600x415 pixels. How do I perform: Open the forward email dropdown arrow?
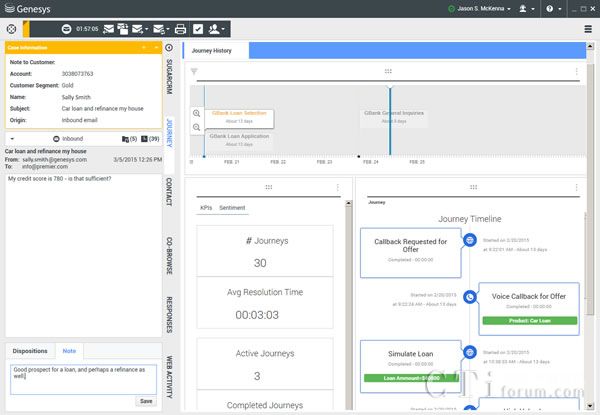coord(147,29)
